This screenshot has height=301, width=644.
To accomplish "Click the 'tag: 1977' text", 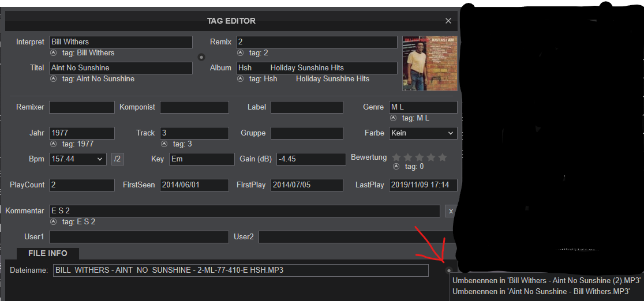I will click(x=78, y=144).
